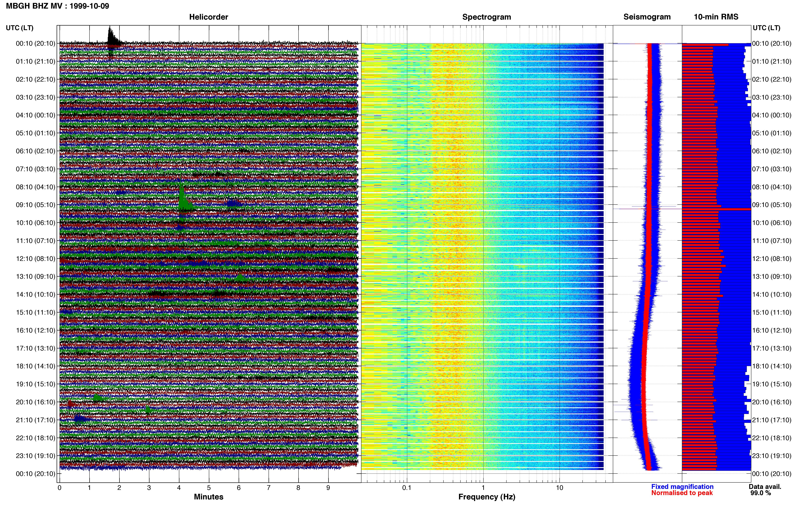Click the blue event burst right of the green spike near 09:10
This screenshot has width=812, height=508.
pos(232,203)
